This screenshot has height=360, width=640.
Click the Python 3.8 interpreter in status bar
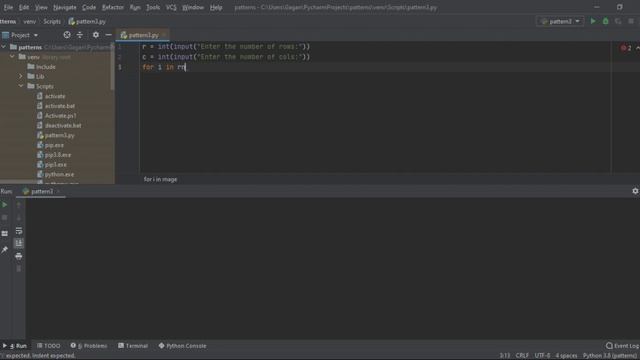(x=610, y=356)
